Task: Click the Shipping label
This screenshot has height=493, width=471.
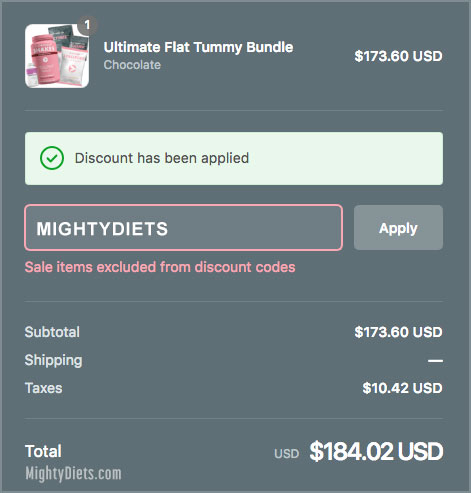Action: coord(53,360)
